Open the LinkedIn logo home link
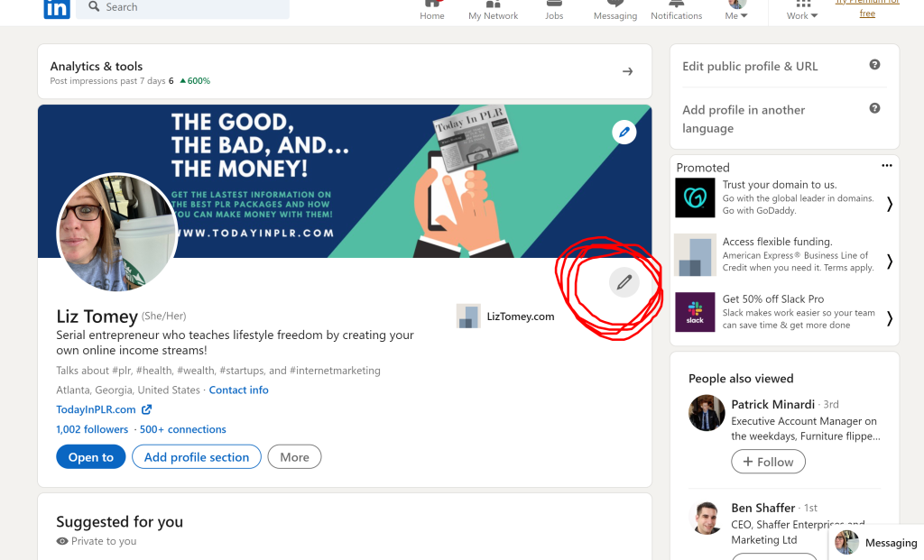 click(57, 9)
